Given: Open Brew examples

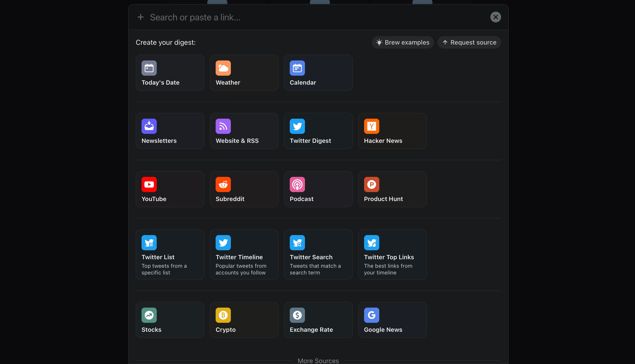Looking at the screenshot, I should coord(403,42).
